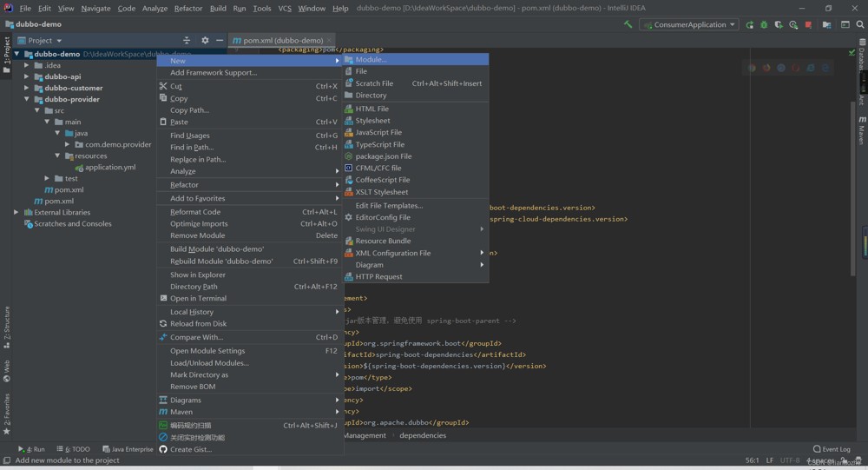This screenshot has height=470, width=868.
Task: Open the Build menu in menu bar
Action: point(218,9)
